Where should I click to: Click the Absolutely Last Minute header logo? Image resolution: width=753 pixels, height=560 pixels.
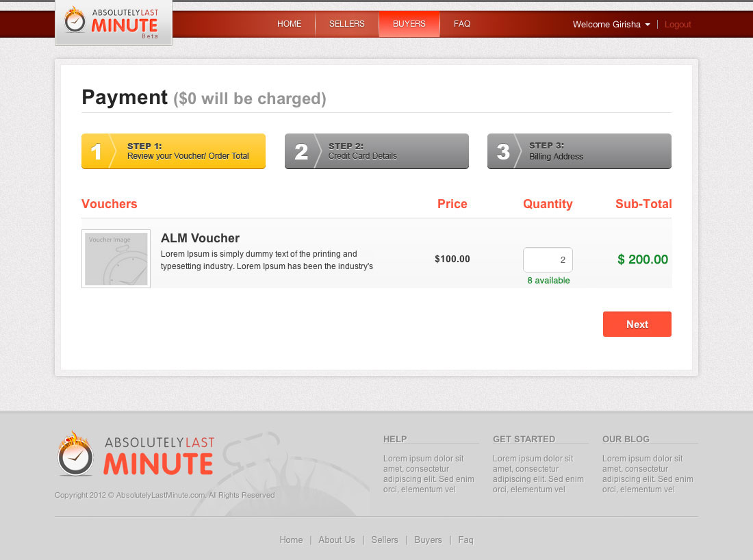point(113,22)
